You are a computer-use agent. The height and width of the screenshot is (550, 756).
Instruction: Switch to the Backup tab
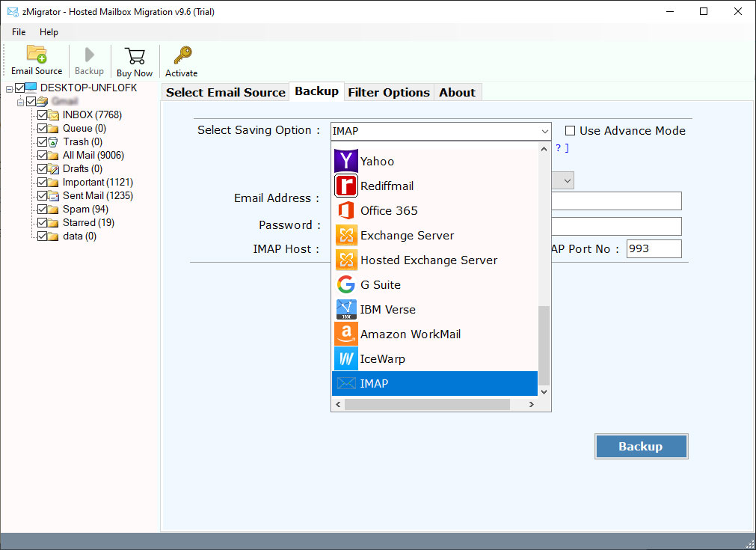point(317,91)
